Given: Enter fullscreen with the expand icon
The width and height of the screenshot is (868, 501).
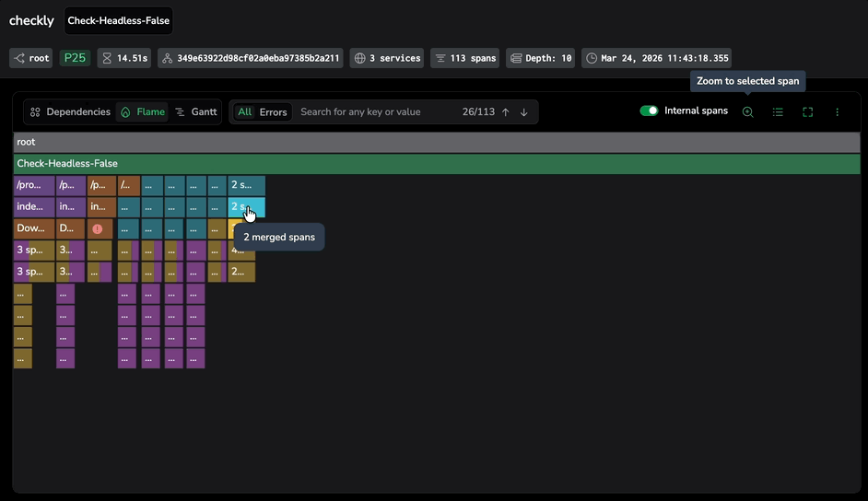Looking at the screenshot, I should (807, 111).
